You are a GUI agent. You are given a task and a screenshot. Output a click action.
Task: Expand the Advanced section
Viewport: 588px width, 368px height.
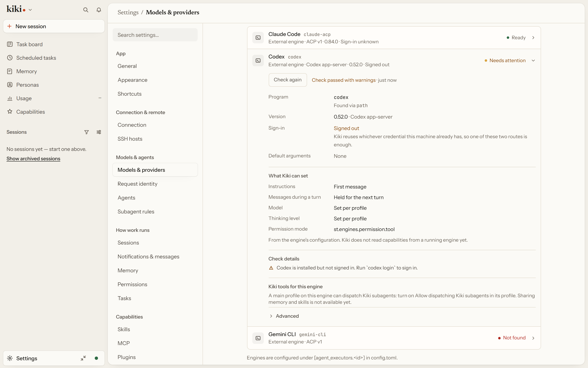click(284, 316)
